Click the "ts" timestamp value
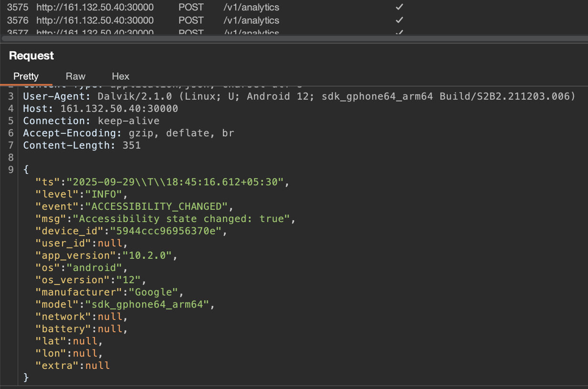This screenshot has width=588, height=389. coord(175,182)
